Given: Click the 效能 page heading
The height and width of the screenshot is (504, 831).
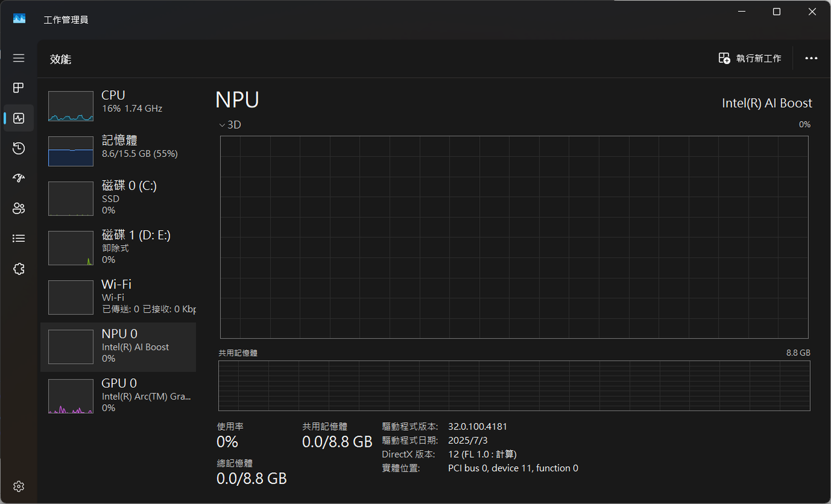Looking at the screenshot, I should click(60, 59).
